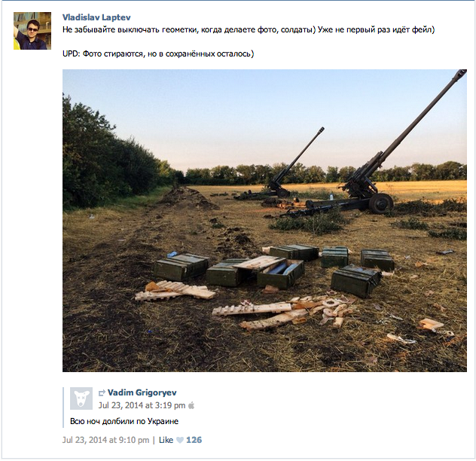Open Vladislav Laptev's profile via name link

(96, 17)
